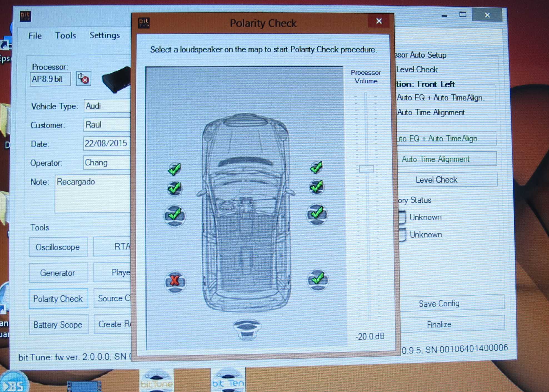This screenshot has width=549, height=392.
Task: Click the Level Check button
Action: coord(447,179)
